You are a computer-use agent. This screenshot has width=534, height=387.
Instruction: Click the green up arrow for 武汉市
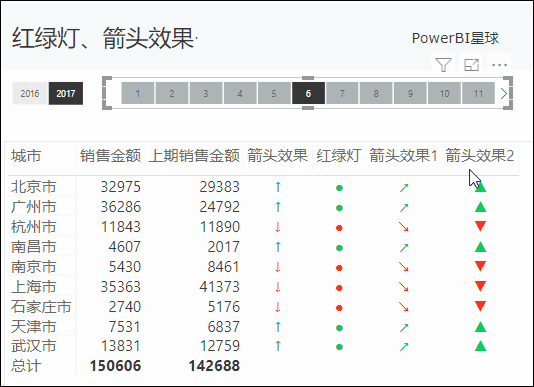(x=278, y=346)
